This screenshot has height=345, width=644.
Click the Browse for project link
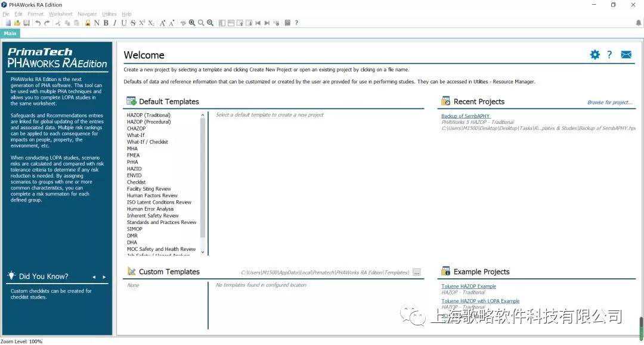609,102
